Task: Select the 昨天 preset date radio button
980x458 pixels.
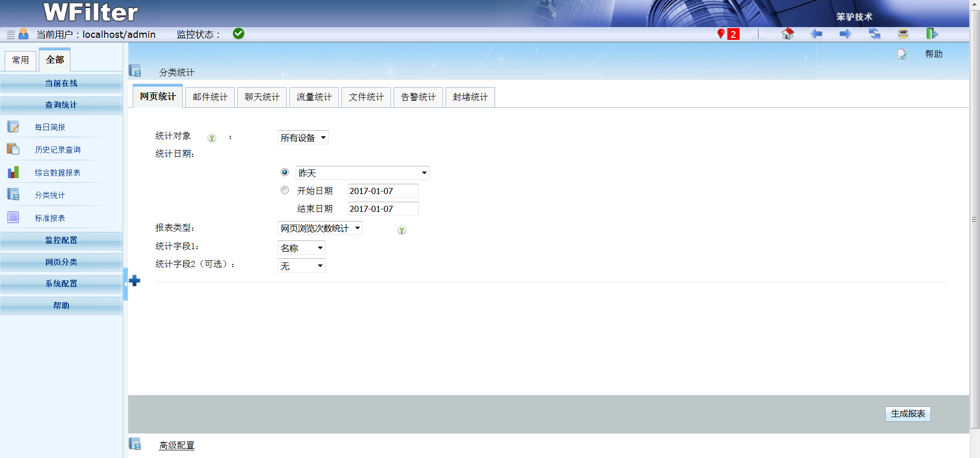Action: click(285, 173)
